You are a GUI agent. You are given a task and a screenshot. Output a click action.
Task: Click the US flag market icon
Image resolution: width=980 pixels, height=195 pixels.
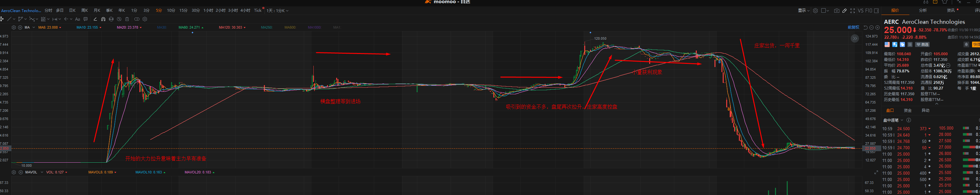click(887, 44)
